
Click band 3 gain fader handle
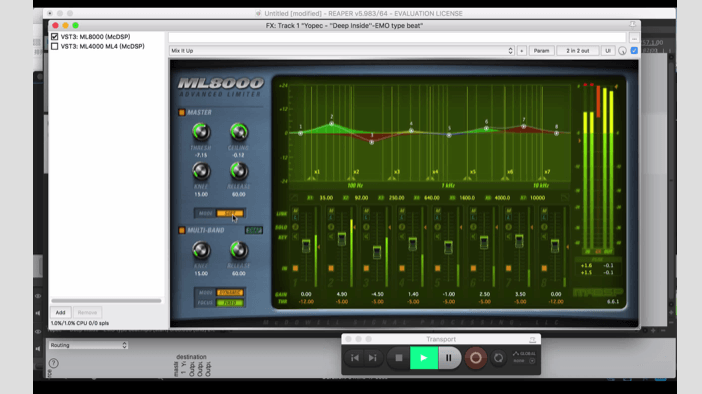click(x=377, y=252)
